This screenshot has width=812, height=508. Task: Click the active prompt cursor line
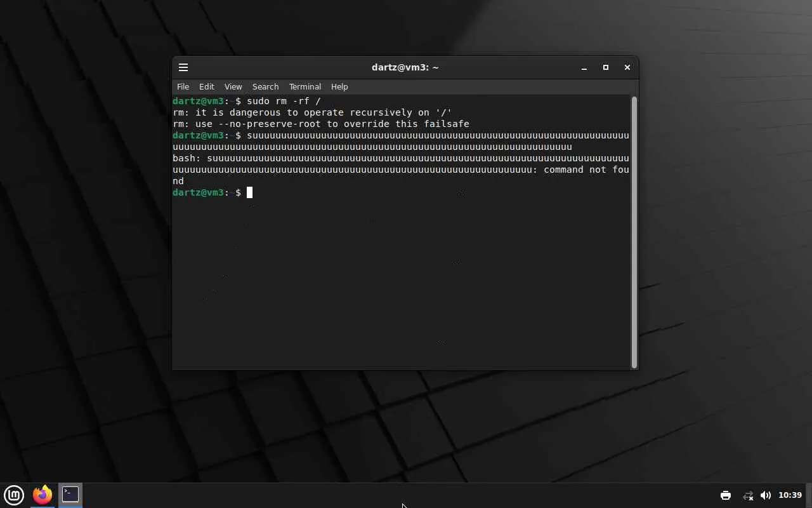click(x=213, y=192)
